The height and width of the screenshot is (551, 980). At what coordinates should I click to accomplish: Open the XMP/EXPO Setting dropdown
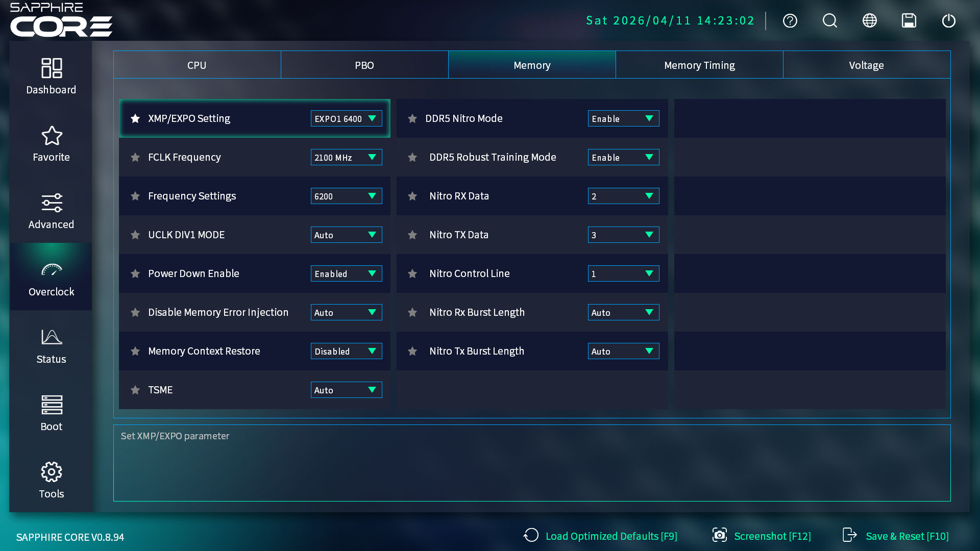[x=346, y=119]
